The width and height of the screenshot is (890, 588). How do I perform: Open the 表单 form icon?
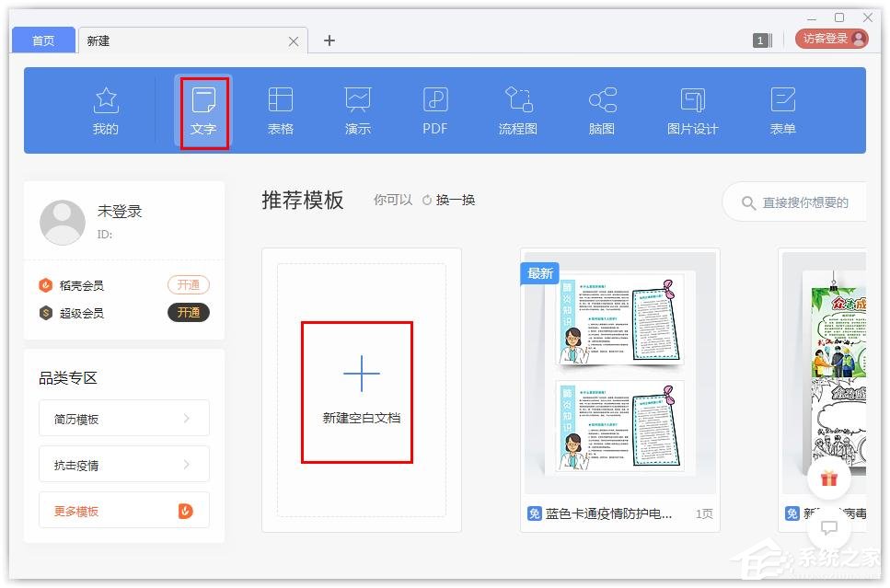782,109
